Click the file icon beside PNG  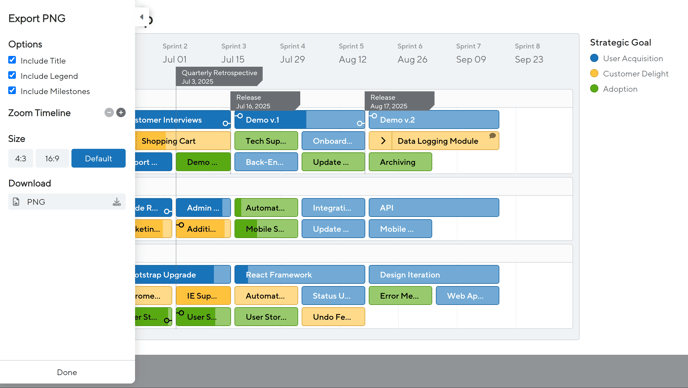pyautogui.click(x=16, y=202)
